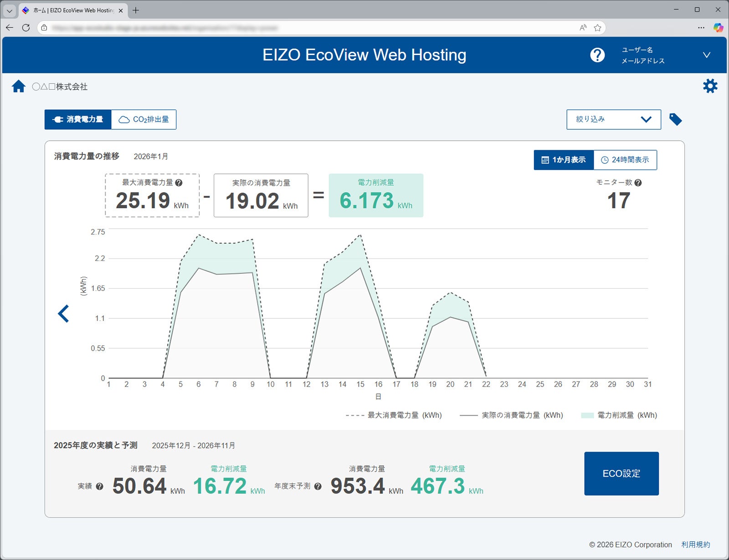The width and height of the screenshot is (729, 560).
Task: Click the browser address bar
Action: (273, 28)
